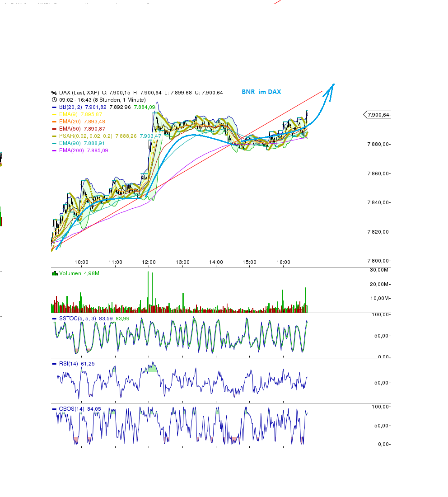This screenshot has height=497, width=448.
Task: Click the 50,00 label on RSI axis
Action: coord(382,383)
